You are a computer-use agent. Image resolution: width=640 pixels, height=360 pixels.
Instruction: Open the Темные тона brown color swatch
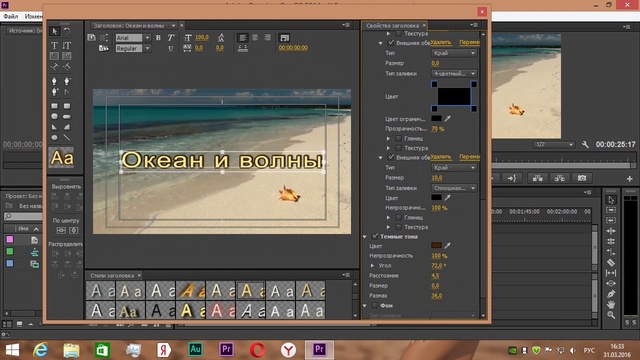click(436, 246)
